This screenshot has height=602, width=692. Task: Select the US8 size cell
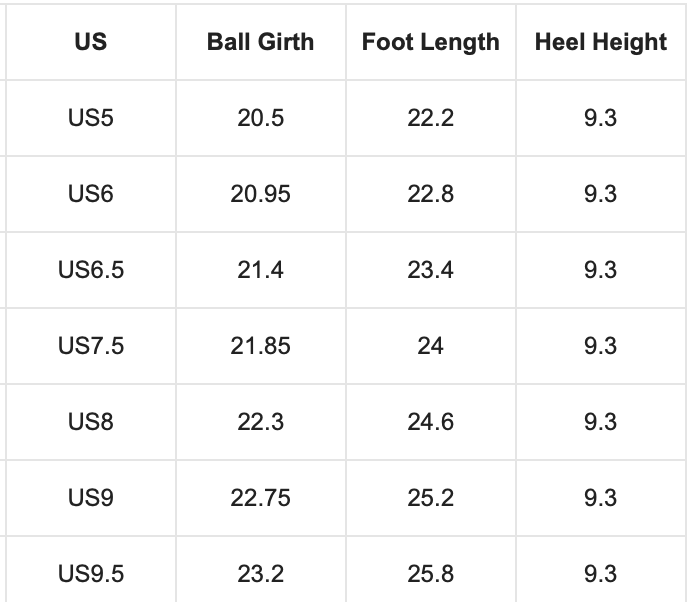click(x=91, y=422)
